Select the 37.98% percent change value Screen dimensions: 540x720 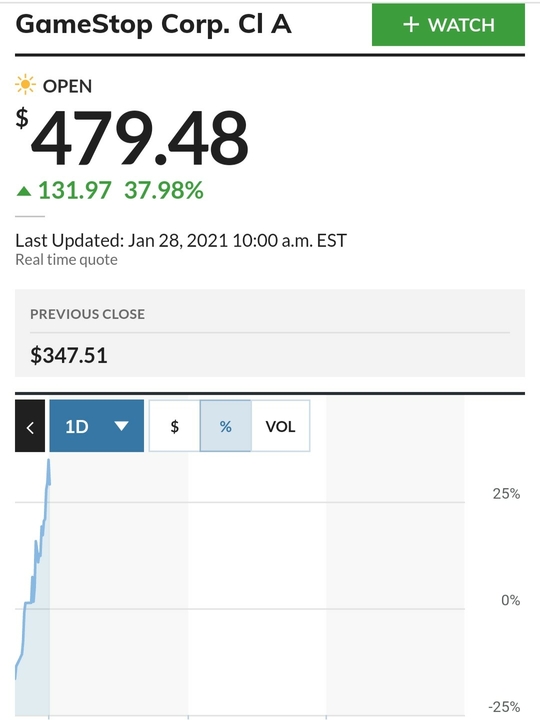(x=163, y=190)
